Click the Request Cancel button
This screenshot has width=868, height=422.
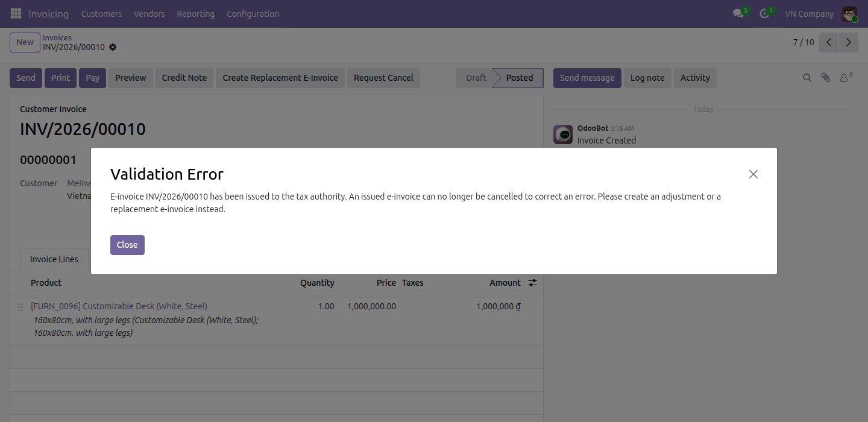click(x=383, y=78)
